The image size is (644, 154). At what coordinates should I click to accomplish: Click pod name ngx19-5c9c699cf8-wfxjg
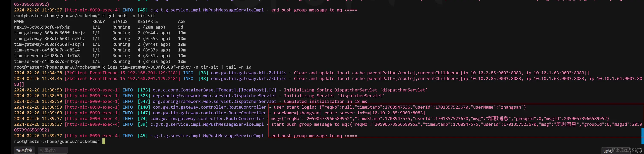[42, 27]
